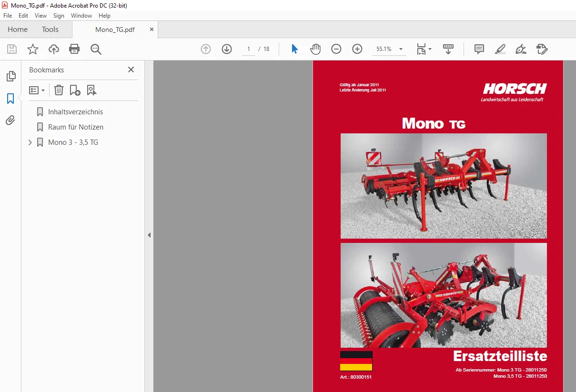Select the highlight text pen

pos(500,49)
